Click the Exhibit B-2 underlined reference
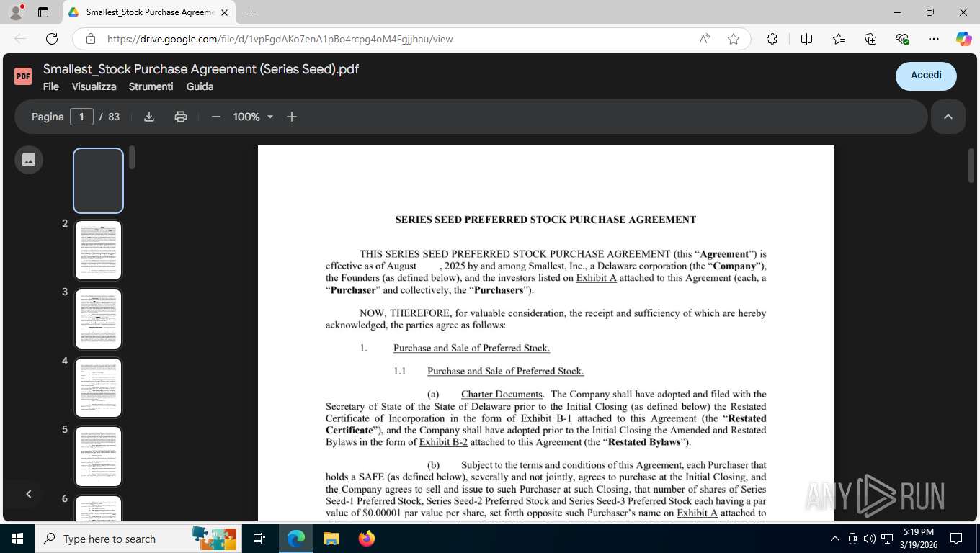 pos(443,442)
